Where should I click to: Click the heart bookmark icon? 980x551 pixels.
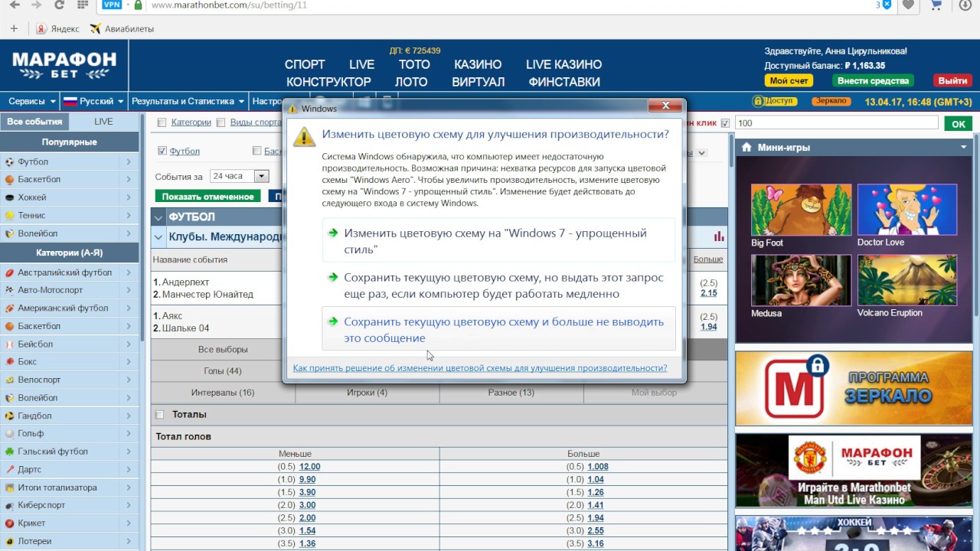pos(908,5)
